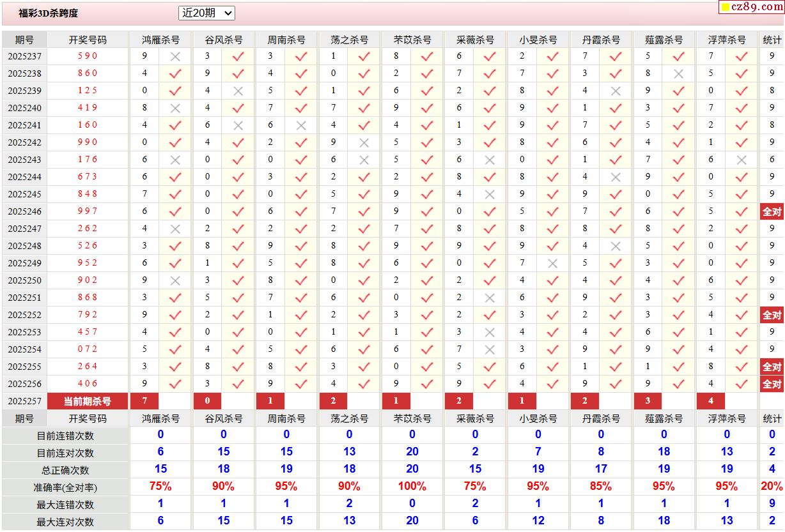Open the 近20期 period dropdown

coord(206,13)
